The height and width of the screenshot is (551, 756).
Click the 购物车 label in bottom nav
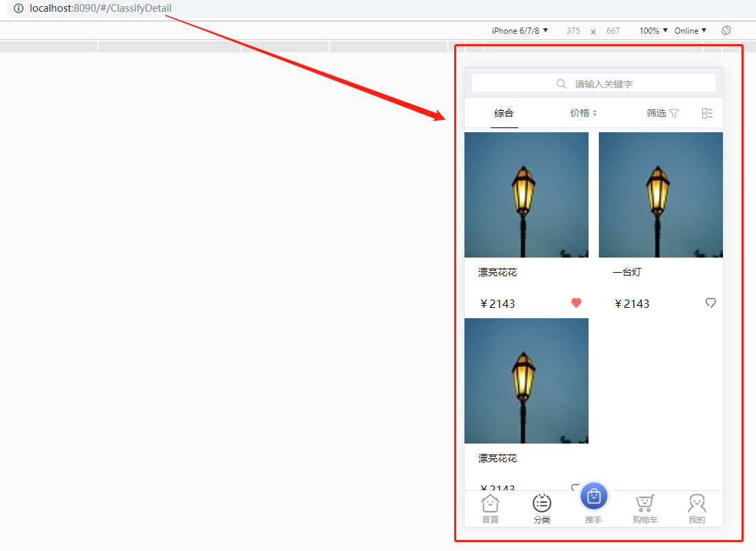pos(645,520)
